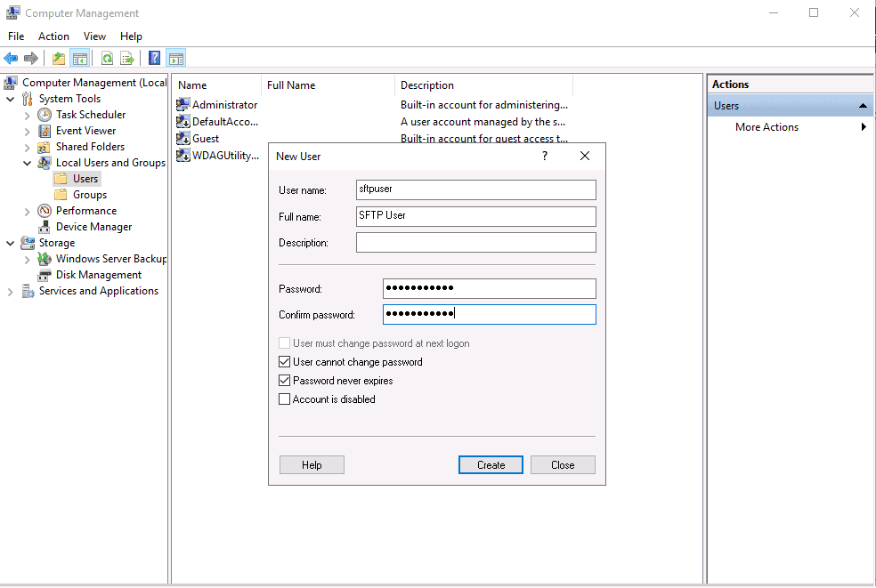Click the Groups folder icon
This screenshot has height=588, width=876.
pos(61,195)
